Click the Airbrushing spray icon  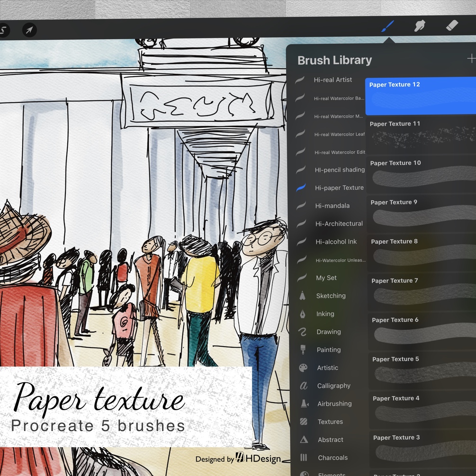(304, 404)
